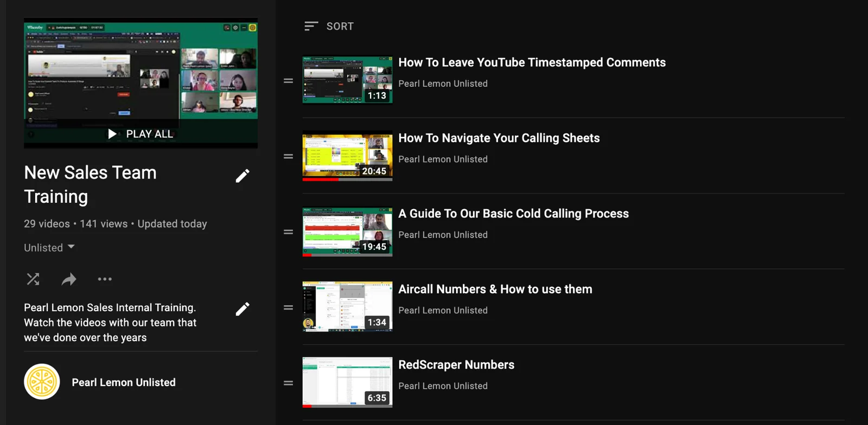Open A Guide To Our Basic Cold Calling Process

click(x=513, y=214)
